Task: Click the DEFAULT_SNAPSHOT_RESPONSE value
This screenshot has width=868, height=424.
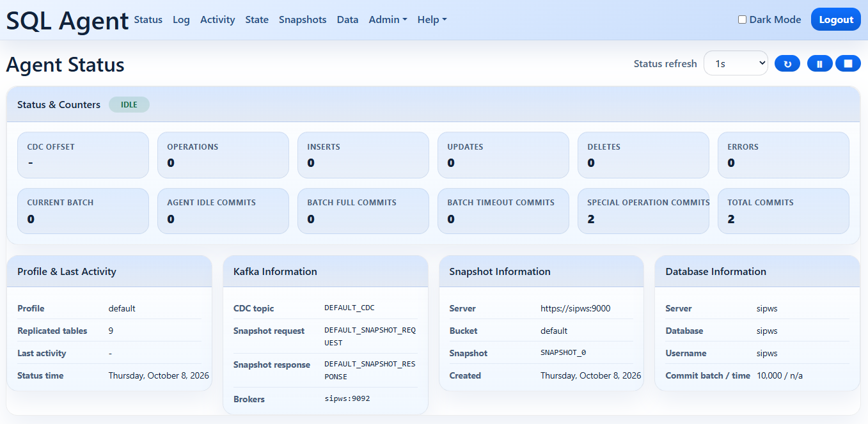Action: click(x=370, y=370)
